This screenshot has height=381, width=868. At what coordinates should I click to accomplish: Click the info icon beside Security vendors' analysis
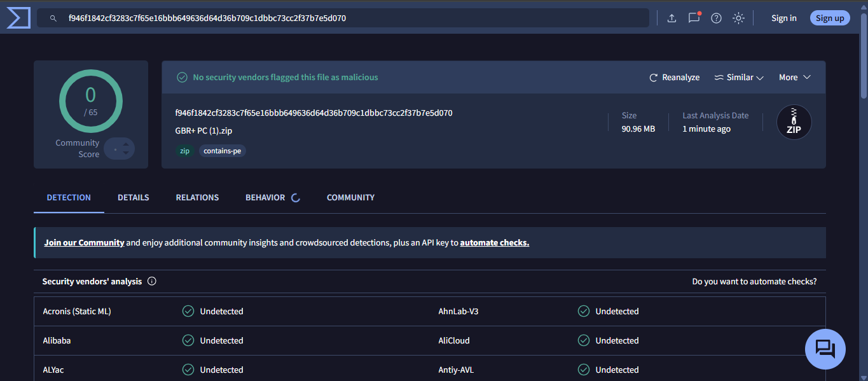click(x=151, y=281)
